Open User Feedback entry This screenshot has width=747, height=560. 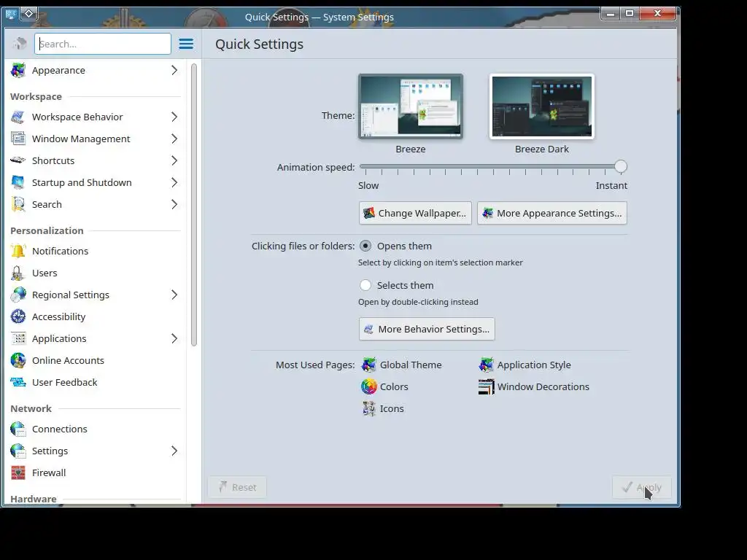[96, 382]
